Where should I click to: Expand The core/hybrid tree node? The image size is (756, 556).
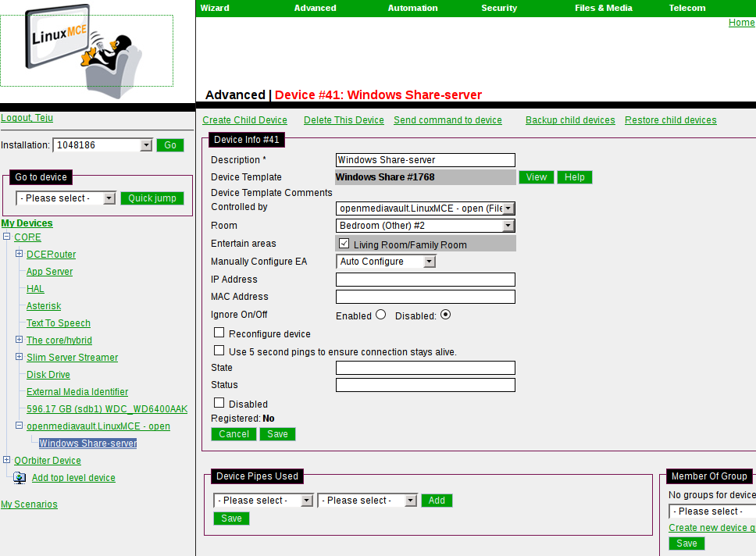tap(19, 340)
